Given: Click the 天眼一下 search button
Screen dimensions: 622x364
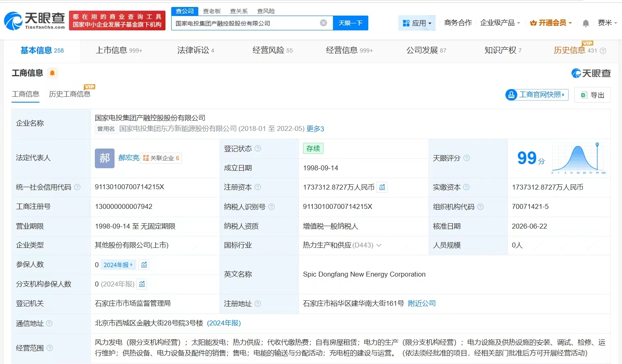Looking at the screenshot, I should point(351,23).
